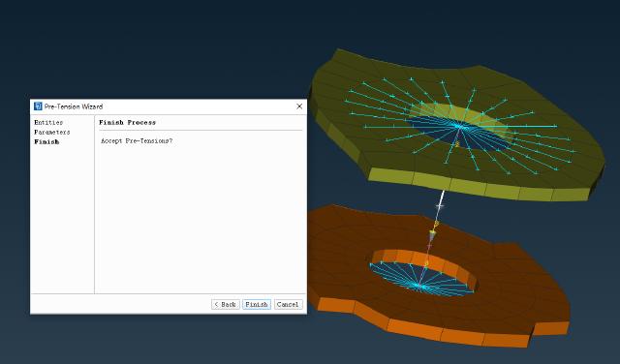This screenshot has height=364, width=620.
Task: Select the Entities step in wizard sidebar
Action: (48, 123)
